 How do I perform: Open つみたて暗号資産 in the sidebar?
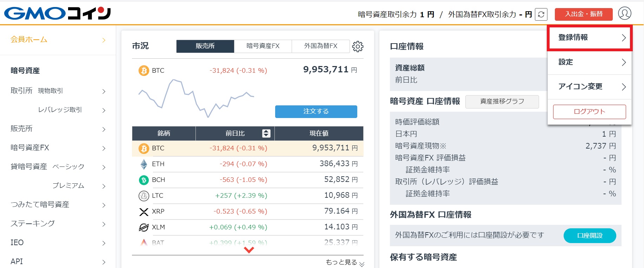pyautogui.click(x=58, y=205)
